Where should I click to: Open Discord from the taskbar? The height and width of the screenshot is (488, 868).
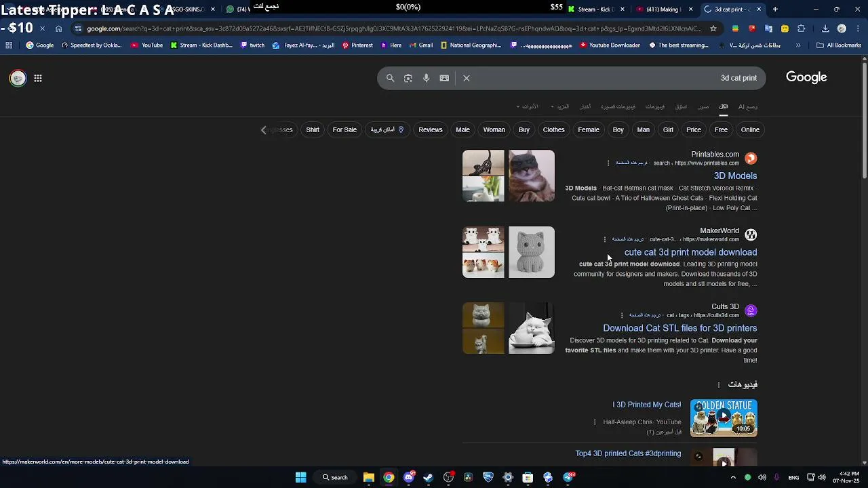point(408,477)
